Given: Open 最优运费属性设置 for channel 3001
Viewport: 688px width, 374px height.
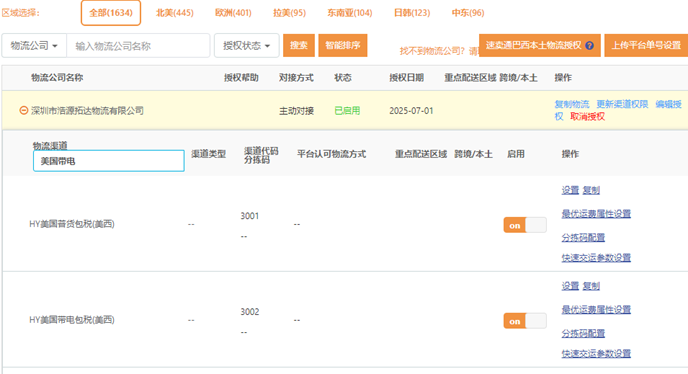Looking at the screenshot, I should [596, 214].
